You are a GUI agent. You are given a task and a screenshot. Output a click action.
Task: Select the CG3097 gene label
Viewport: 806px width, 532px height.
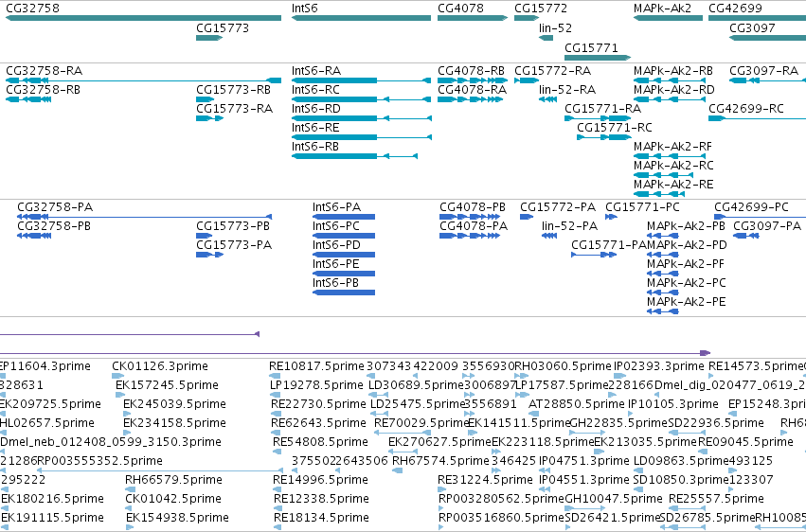753,27
